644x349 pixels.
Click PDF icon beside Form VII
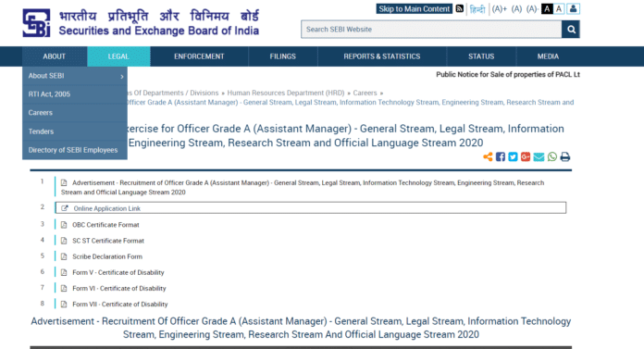pos(64,305)
